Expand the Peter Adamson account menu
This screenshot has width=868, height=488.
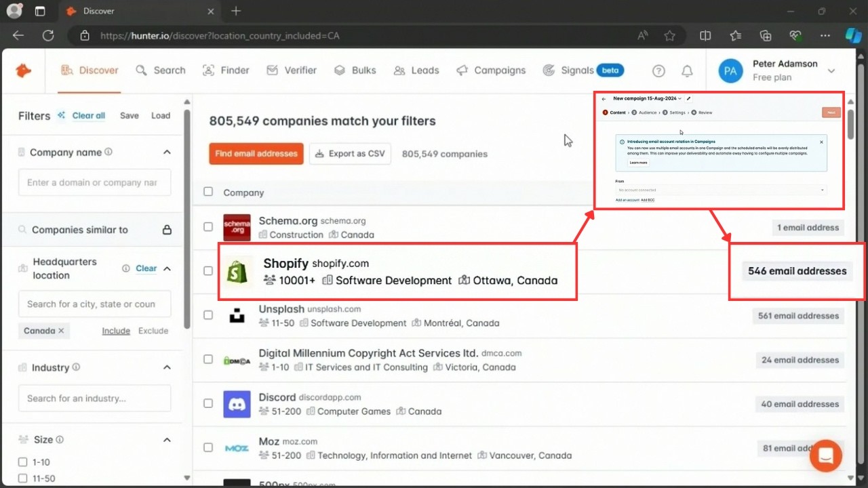coord(831,70)
